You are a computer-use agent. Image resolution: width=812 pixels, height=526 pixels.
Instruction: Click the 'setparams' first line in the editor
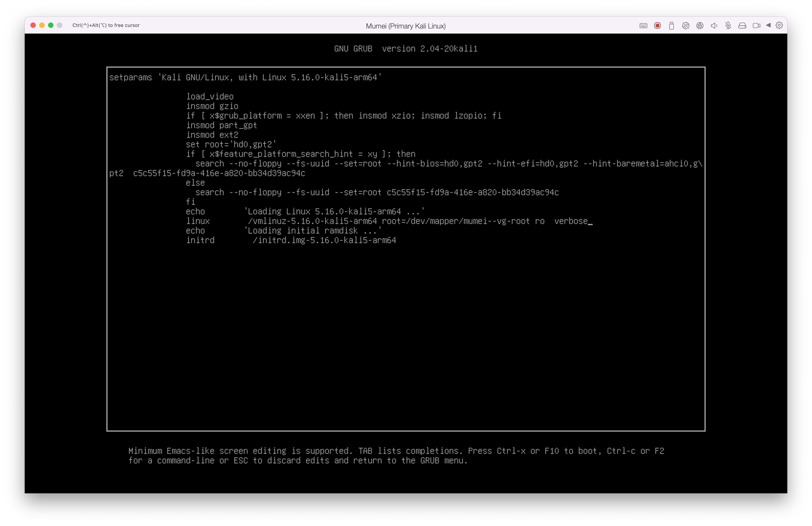[x=245, y=78]
